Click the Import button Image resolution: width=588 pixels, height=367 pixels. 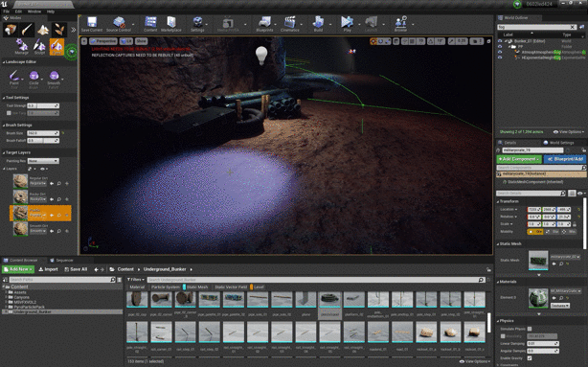click(49, 269)
